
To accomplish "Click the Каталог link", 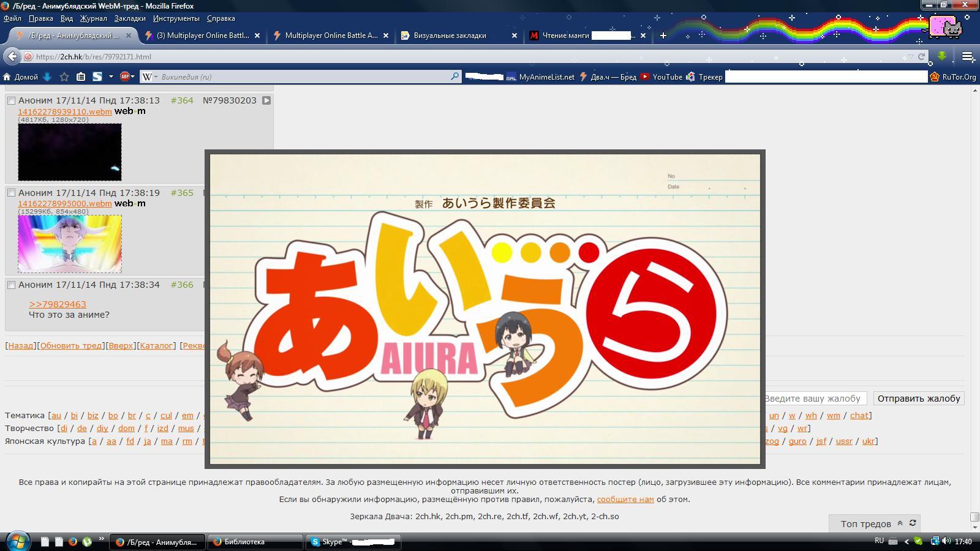I will (157, 345).
